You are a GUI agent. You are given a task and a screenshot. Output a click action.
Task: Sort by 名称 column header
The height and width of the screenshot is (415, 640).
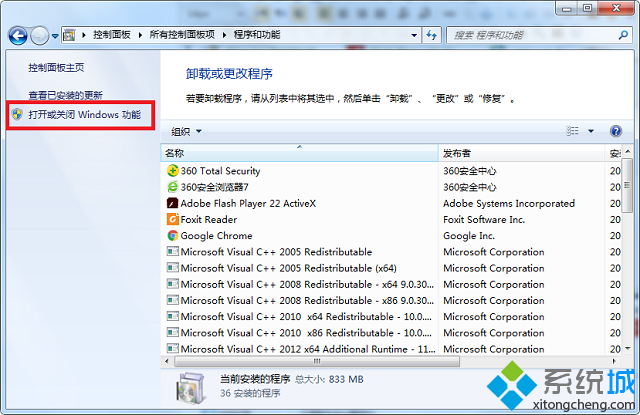coord(300,153)
